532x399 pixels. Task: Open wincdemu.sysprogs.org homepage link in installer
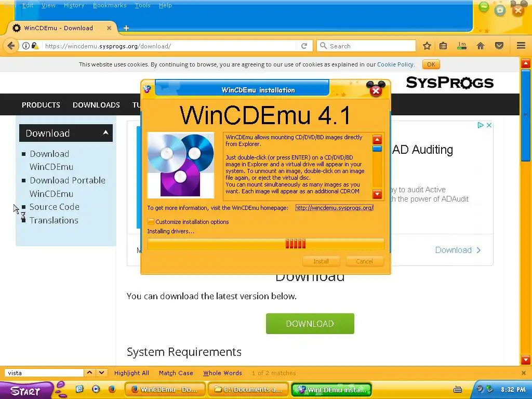335,208
